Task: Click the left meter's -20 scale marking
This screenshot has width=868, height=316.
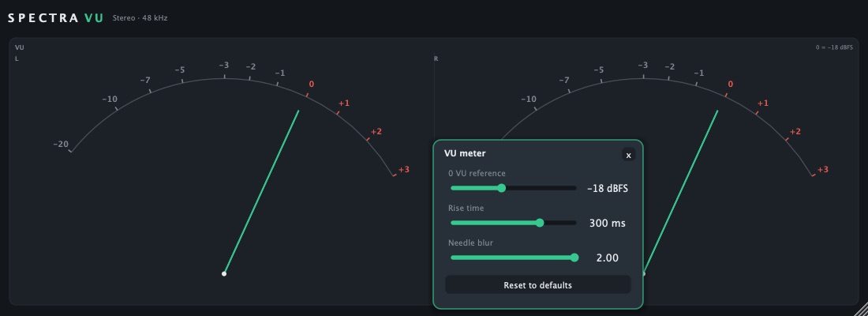Action: tap(61, 144)
